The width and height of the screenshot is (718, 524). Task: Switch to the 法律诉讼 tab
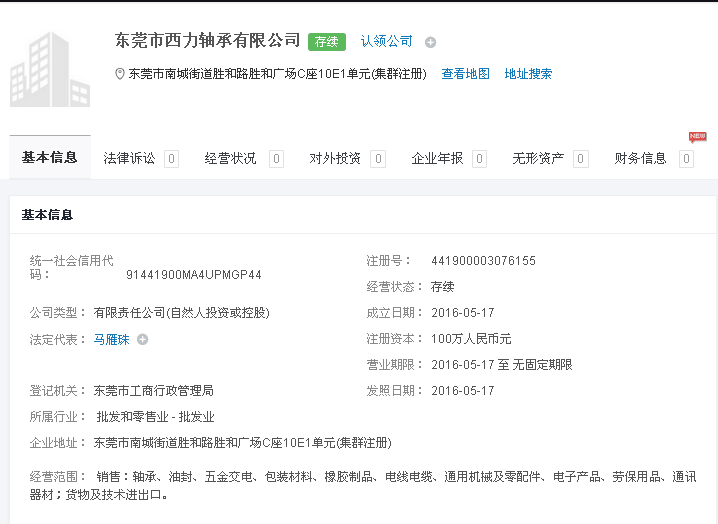tap(130, 158)
